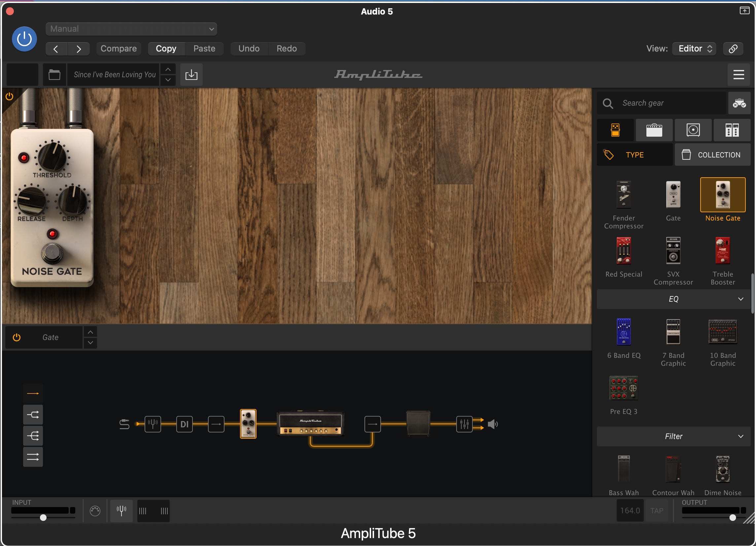Click the mixer block in signal chain
Image resolution: width=756 pixels, height=546 pixels.
click(464, 424)
